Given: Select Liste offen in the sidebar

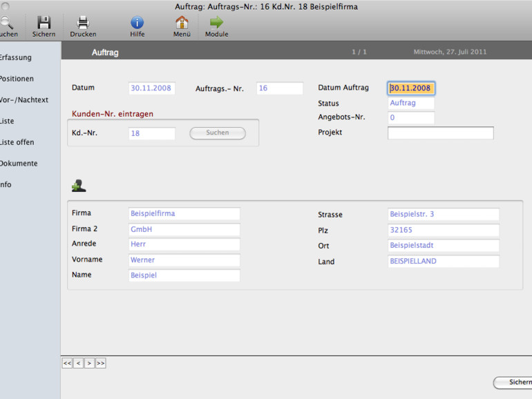Looking at the screenshot, I should pos(17,142).
